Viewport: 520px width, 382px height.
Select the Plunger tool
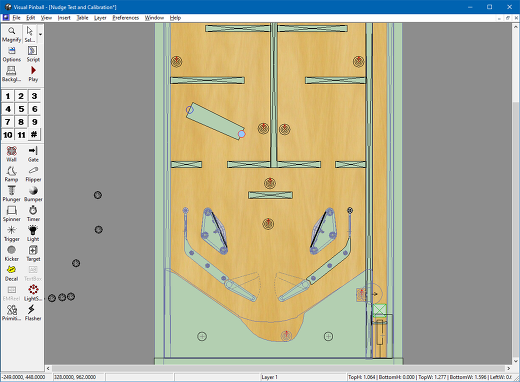[x=12, y=194]
